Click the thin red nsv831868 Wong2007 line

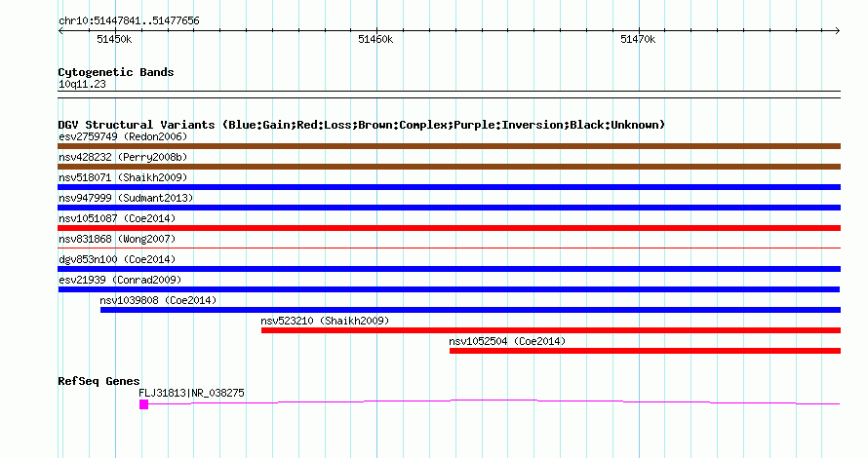click(x=449, y=248)
